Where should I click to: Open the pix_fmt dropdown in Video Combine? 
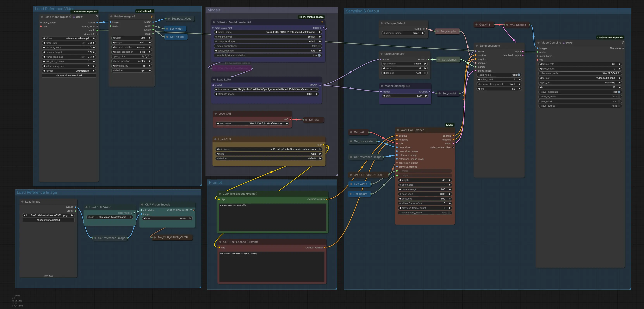pyautogui.click(x=580, y=83)
